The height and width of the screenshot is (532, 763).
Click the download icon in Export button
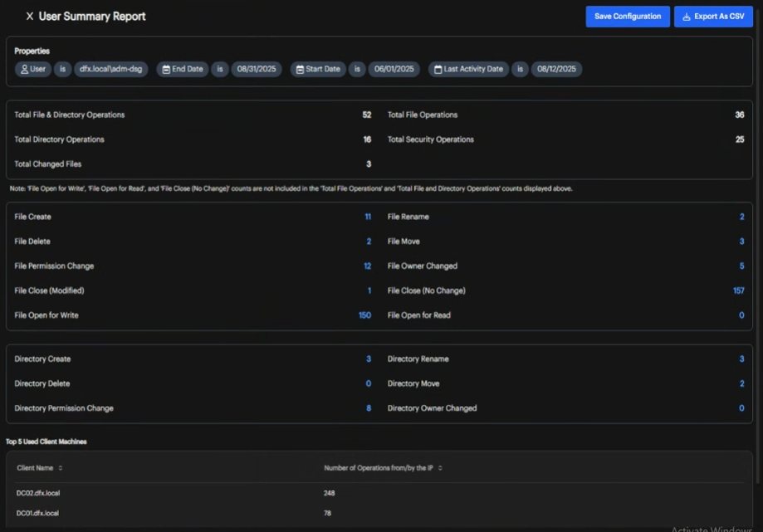click(x=686, y=17)
